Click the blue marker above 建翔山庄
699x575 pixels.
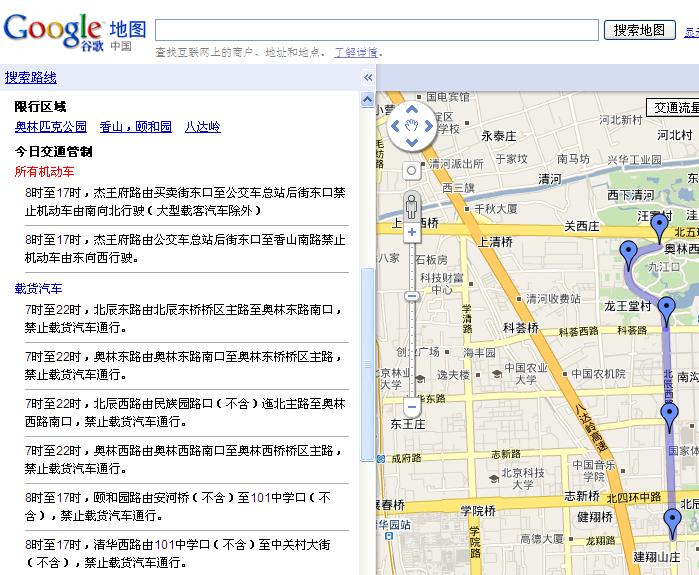pyautogui.click(x=672, y=524)
